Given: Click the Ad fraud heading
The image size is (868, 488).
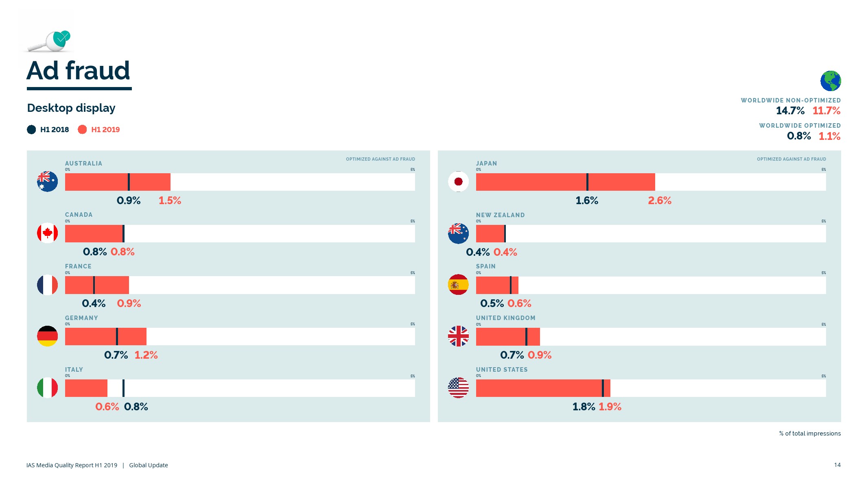Looking at the screenshot, I should 79,71.
